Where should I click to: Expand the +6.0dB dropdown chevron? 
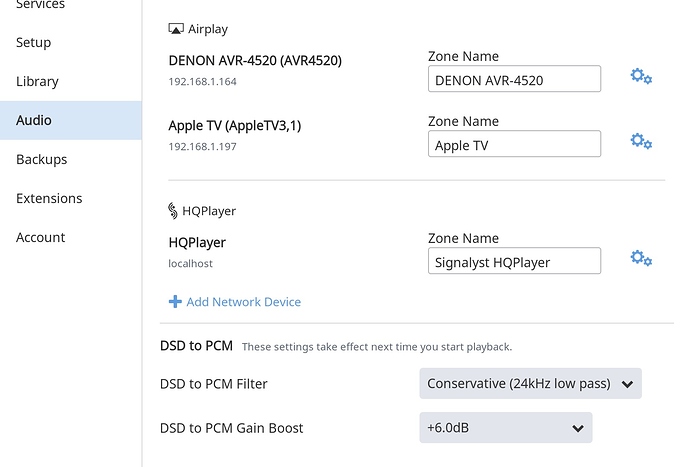click(x=578, y=428)
